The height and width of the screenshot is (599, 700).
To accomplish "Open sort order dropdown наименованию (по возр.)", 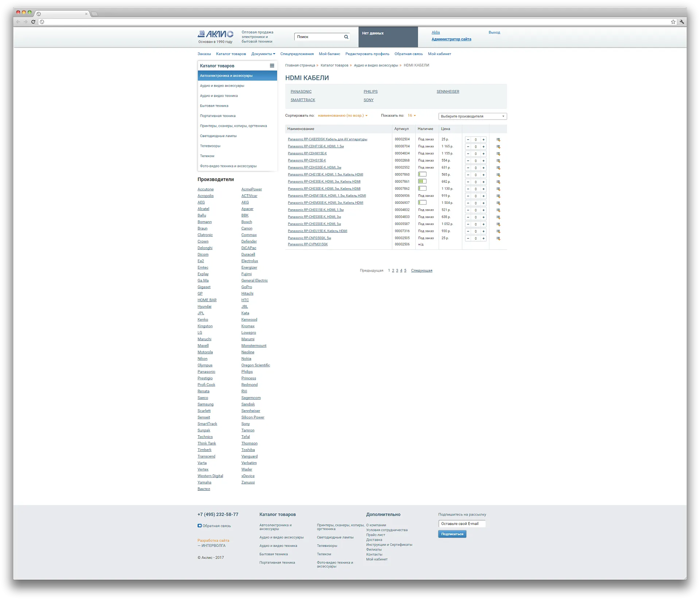I will [343, 116].
